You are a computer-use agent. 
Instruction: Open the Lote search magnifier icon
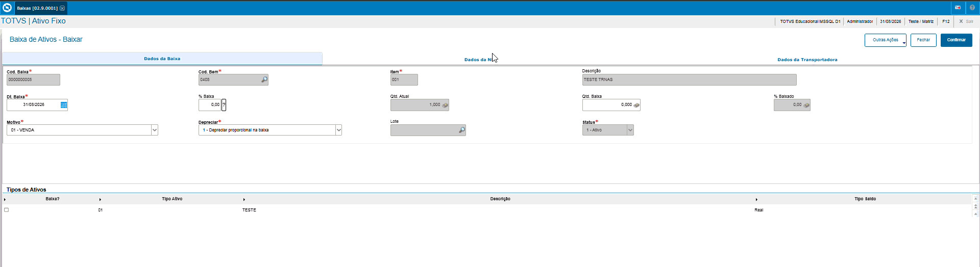point(462,130)
